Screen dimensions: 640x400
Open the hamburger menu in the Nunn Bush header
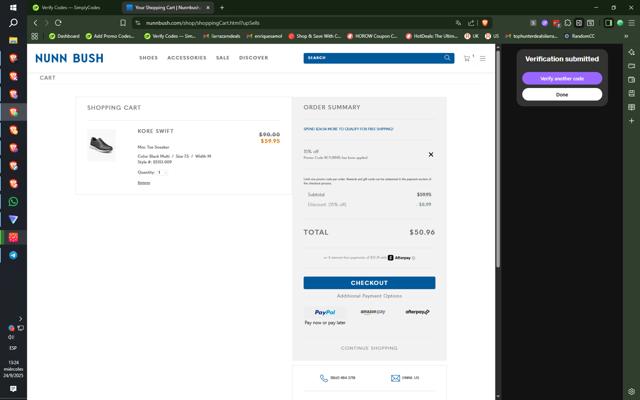[x=482, y=59]
